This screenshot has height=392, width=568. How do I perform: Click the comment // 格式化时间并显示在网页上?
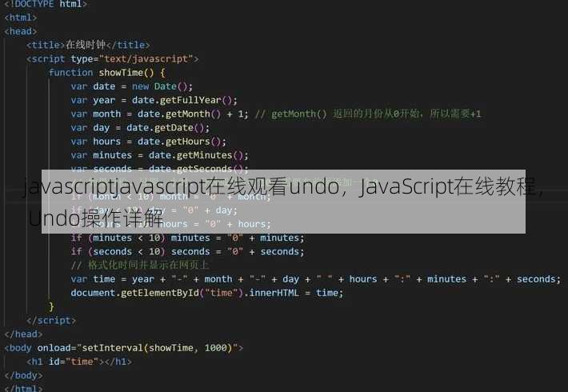pos(140,265)
